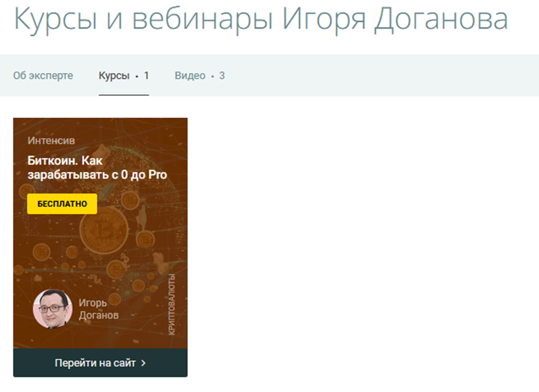Click Игорь Доганов's round avatar photo

[53, 309]
